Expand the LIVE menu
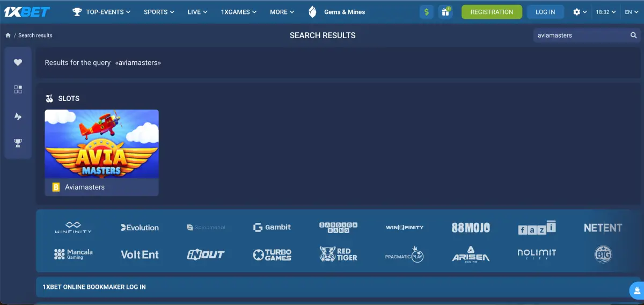The width and height of the screenshot is (644, 305). tap(197, 12)
